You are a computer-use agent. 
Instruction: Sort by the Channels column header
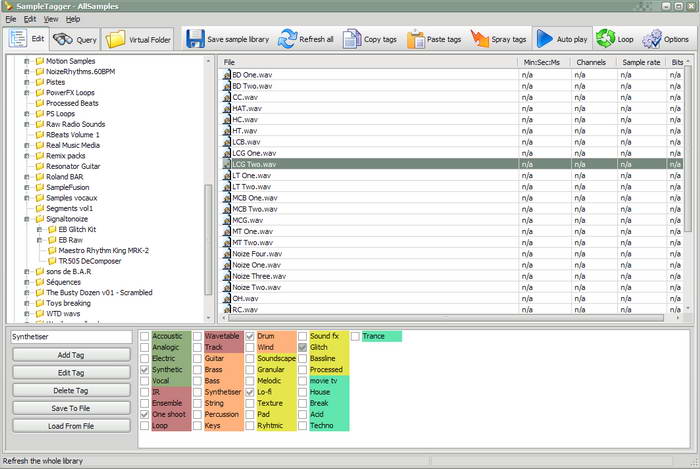pyautogui.click(x=594, y=62)
